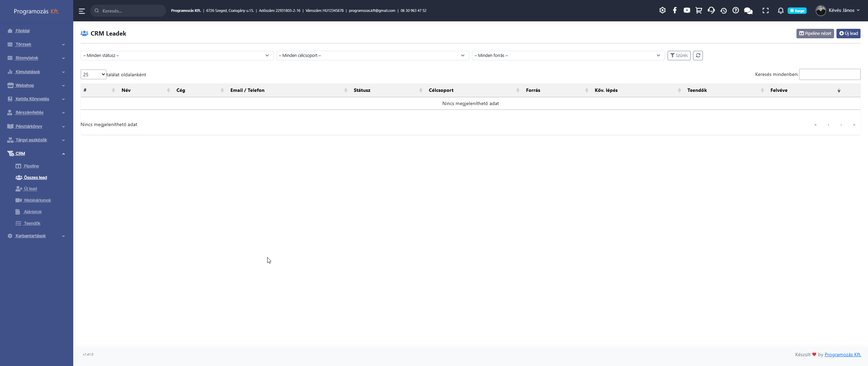Click the Webináriumok video camera icon

19,200
